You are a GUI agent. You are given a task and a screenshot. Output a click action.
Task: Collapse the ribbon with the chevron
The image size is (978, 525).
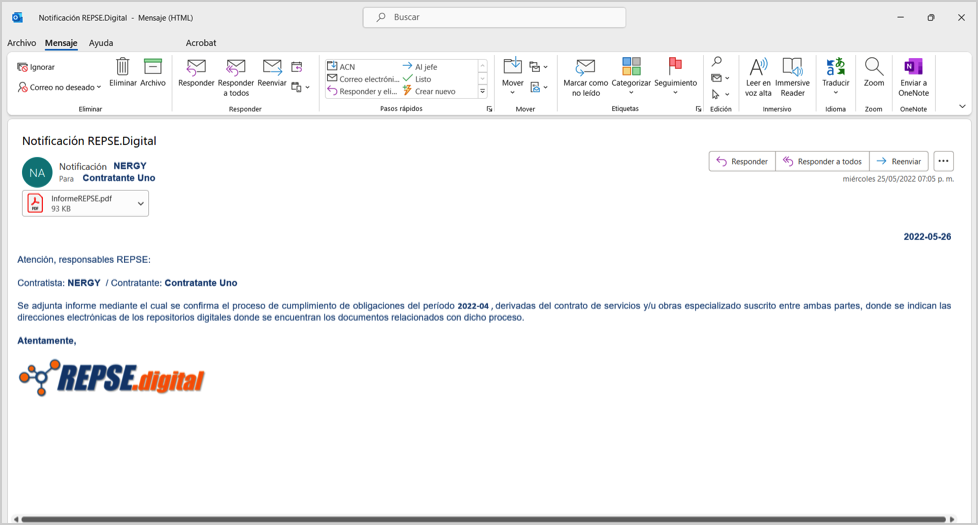962,107
